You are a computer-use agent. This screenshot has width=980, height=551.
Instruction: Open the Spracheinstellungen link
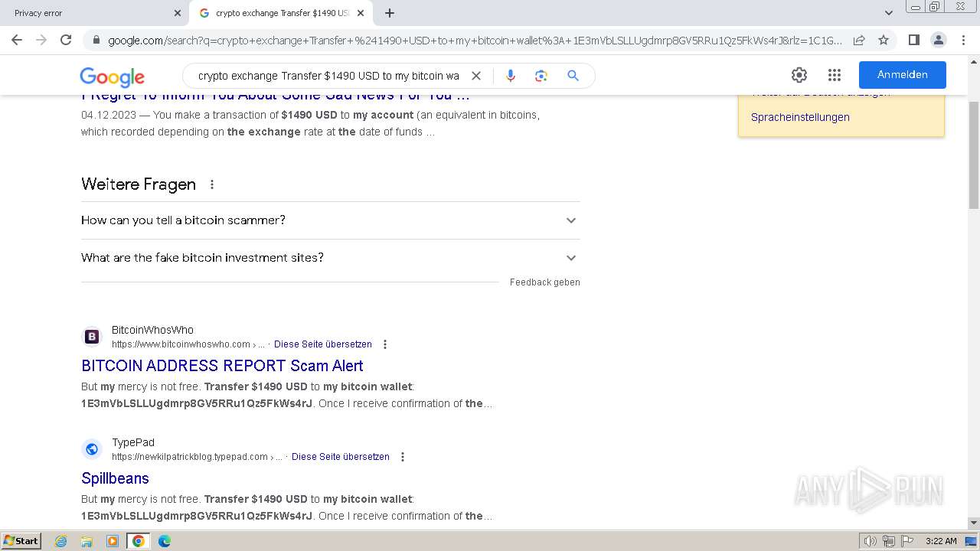tap(800, 117)
